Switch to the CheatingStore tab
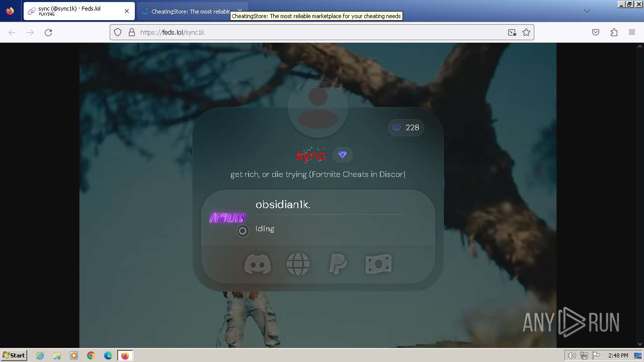Screen dimensions: 644x362 (191, 11)
